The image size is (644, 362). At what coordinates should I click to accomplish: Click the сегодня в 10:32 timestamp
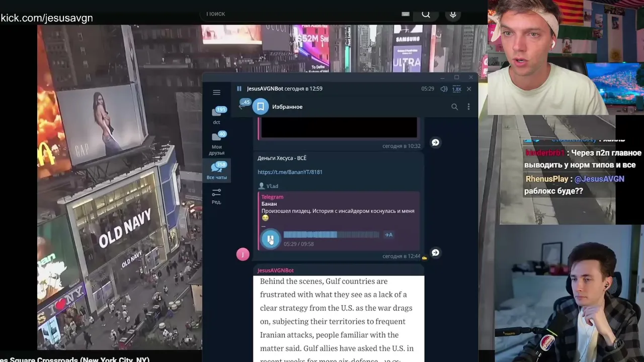[x=401, y=146]
